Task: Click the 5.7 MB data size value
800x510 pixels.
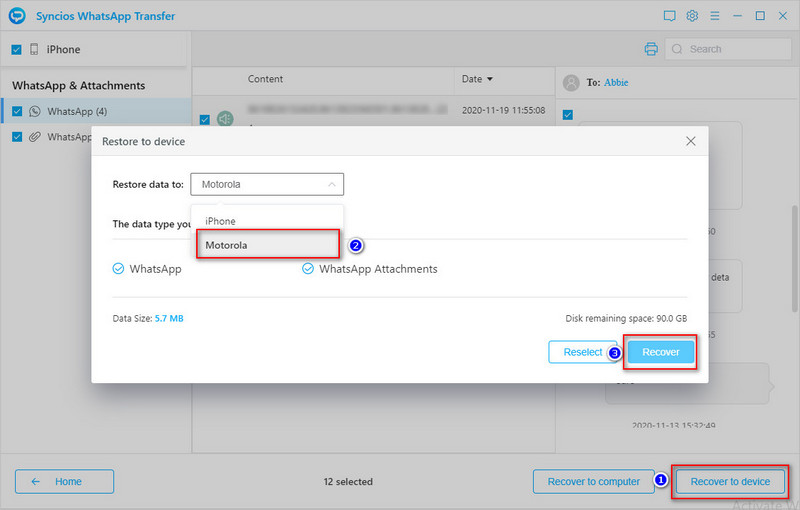Action: point(169,318)
